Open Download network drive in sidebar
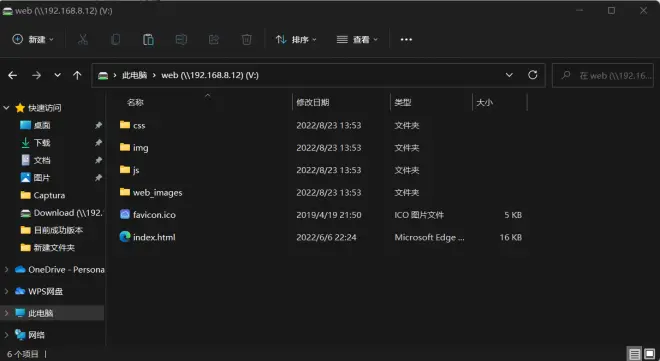The image size is (660, 361). 62,213
